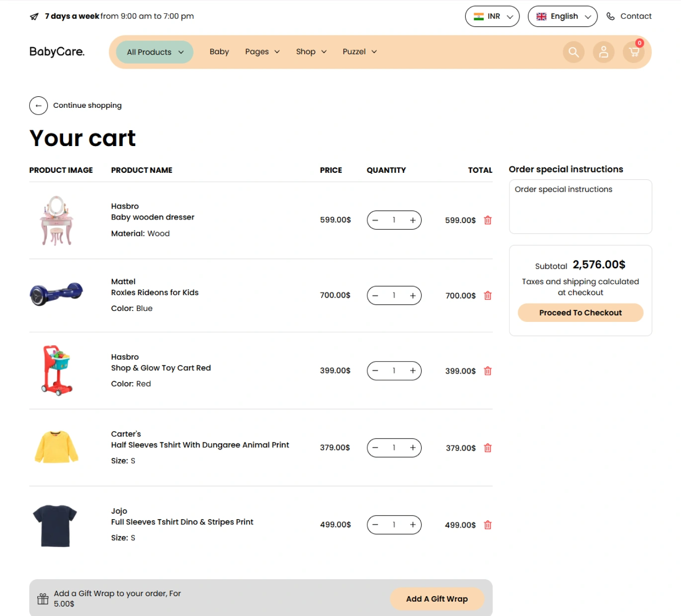Decrease quantity of Jojo Full Sleeves Tshirt

click(375, 525)
